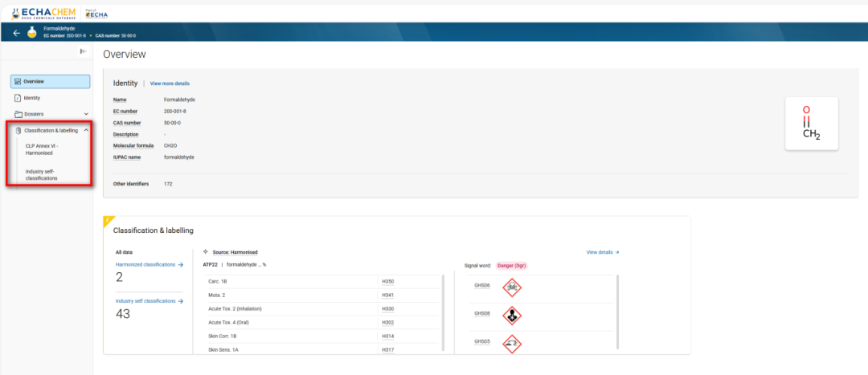Viewport: 868px width, 375px height.
Task: Open Harmonized classifications link
Action: point(149,264)
